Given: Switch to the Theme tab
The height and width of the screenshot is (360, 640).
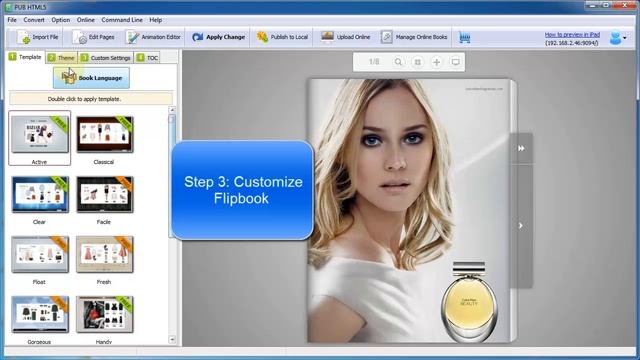Looking at the screenshot, I should pyautogui.click(x=61, y=58).
